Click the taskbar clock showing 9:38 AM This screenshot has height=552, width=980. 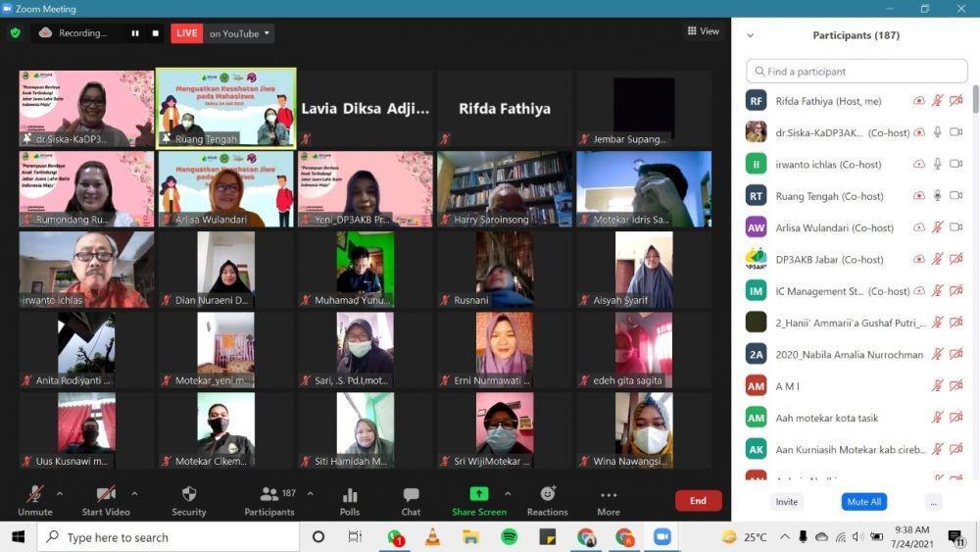(x=911, y=537)
